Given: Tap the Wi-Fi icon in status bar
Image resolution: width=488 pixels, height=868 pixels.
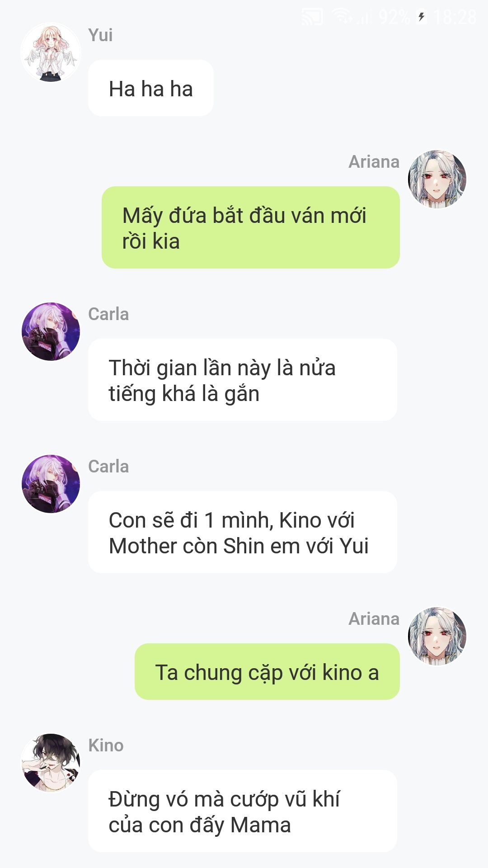Looking at the screenshot, I should point(342,17).
